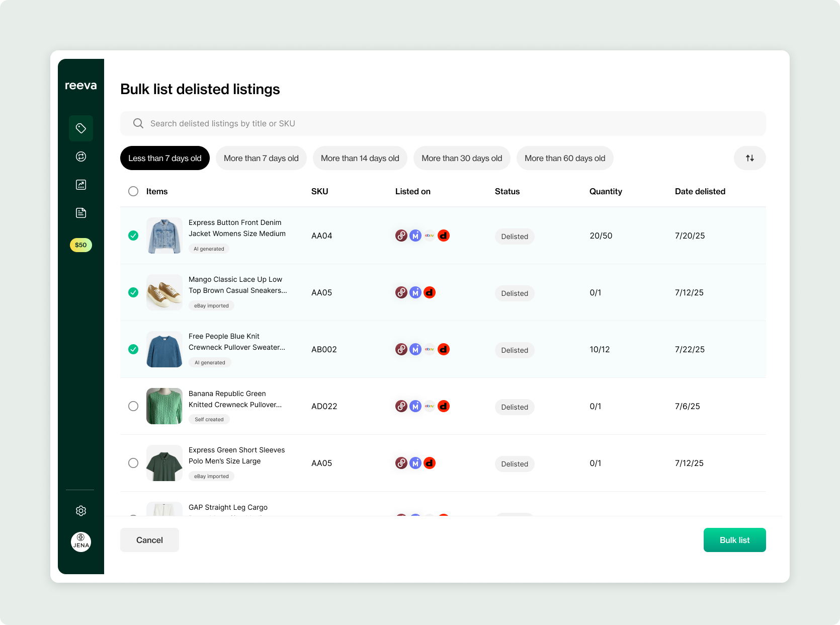Uncheck Free People Blue Knit row
The height and width of the screenshot is (625, 840).
[133, 349]
